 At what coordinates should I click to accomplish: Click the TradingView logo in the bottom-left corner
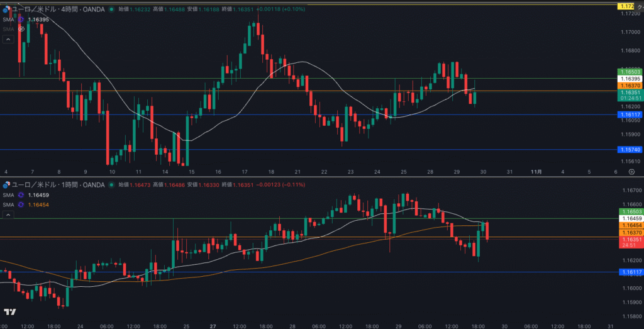click(x=9, y=312)
